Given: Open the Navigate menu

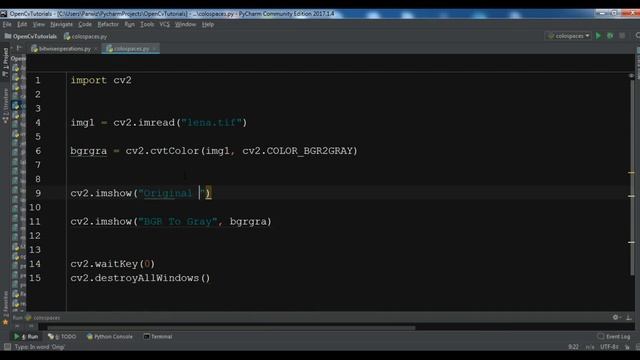Looking at the screenshot, I should (61, 24).
